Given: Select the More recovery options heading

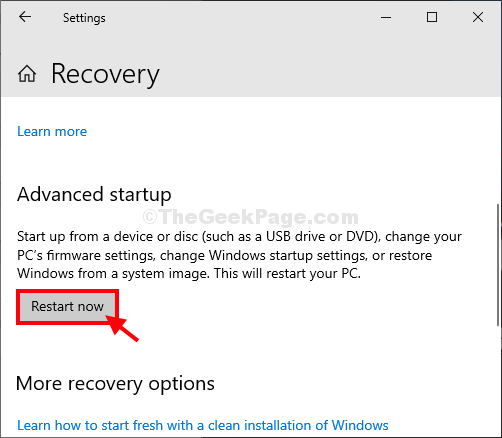Looking at the screenshot, I should [115, 384].
